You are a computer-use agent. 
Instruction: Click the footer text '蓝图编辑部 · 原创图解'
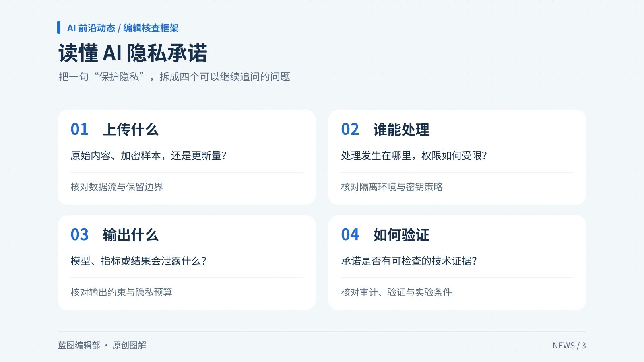tap(102, 345)
